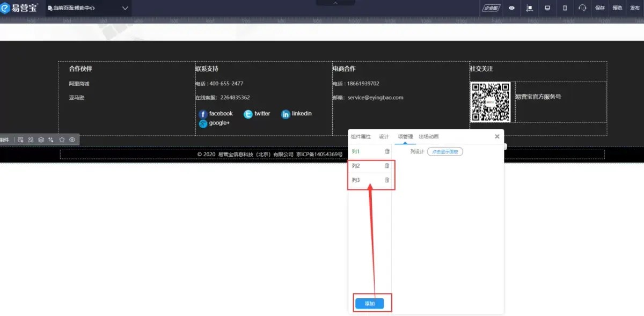This screenshot has width=644, height=316.
Task: Click the star favorite icon in component toolbar
Action: pyautogui.click(x=62, y=139)
